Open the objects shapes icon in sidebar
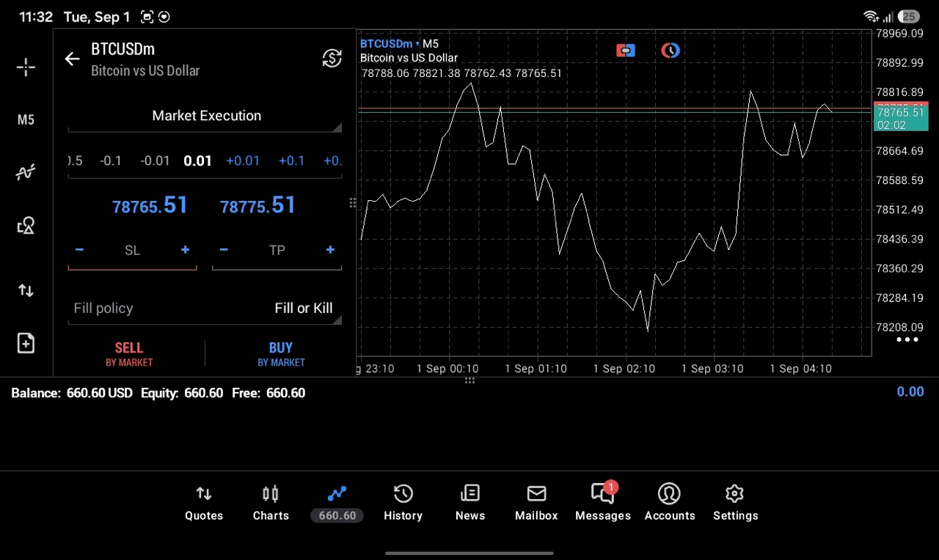Screen dimensions: 939x560 coord(26,225)
